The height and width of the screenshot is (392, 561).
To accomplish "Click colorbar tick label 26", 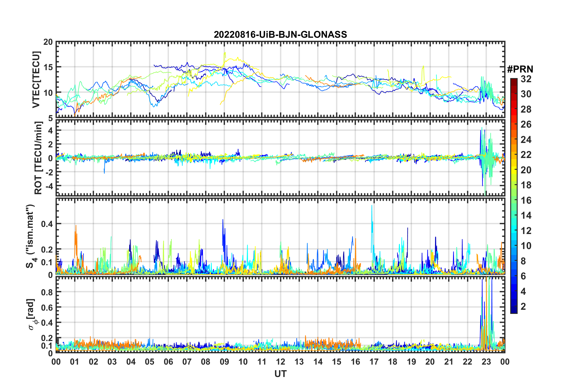I will pos(526,124).
